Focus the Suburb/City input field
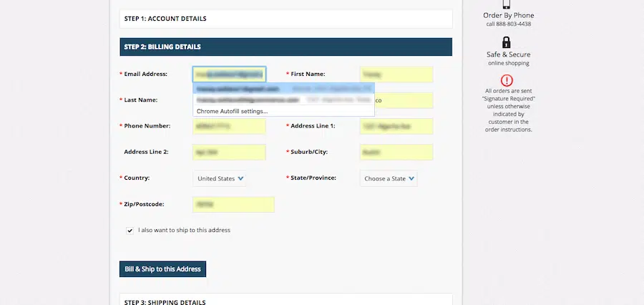 (x=396, y=152)
